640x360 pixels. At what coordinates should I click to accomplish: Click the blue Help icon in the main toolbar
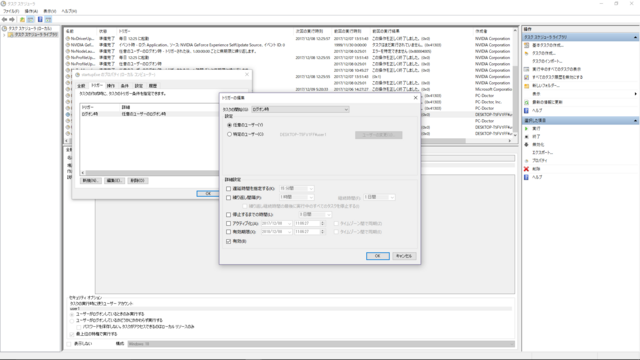[x=40, y=19]
